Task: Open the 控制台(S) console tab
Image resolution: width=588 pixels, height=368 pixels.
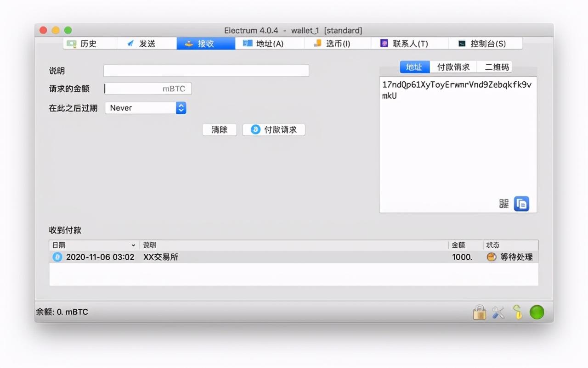Action: pos(486,44)
